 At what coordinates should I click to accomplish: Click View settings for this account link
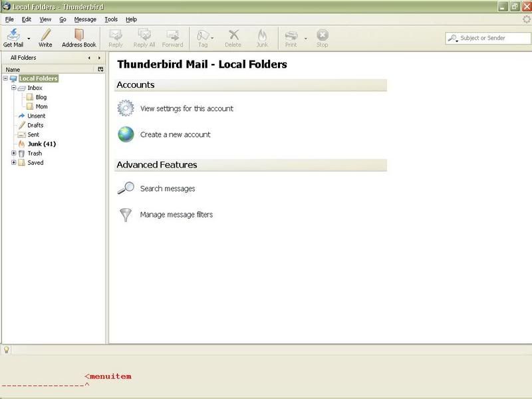[187, 108]
